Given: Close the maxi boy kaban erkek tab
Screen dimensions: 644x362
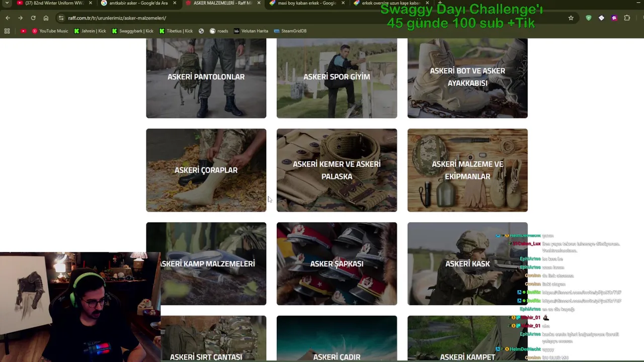Looking at the screenshot, I should (343, 3).
